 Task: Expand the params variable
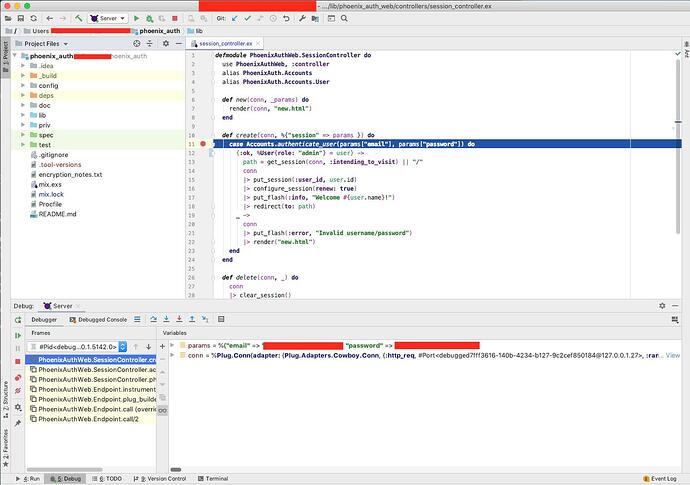click(172, 345)
